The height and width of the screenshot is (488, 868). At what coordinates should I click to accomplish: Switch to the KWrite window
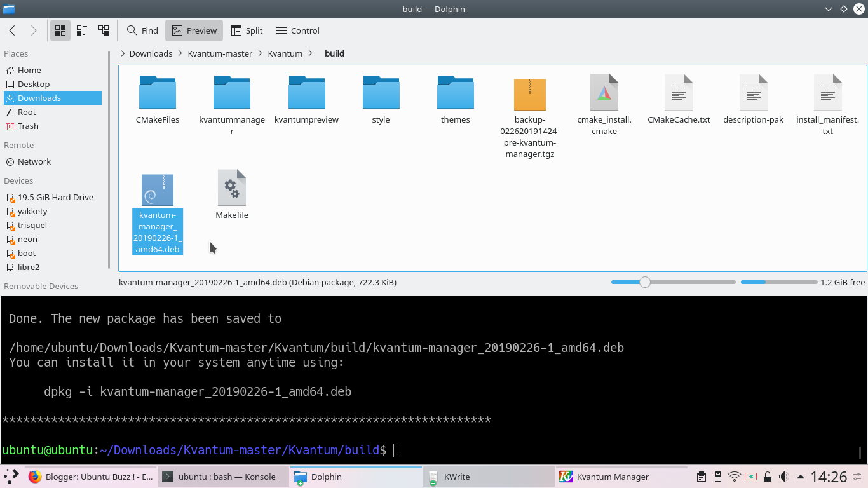(x=489, y=477)
